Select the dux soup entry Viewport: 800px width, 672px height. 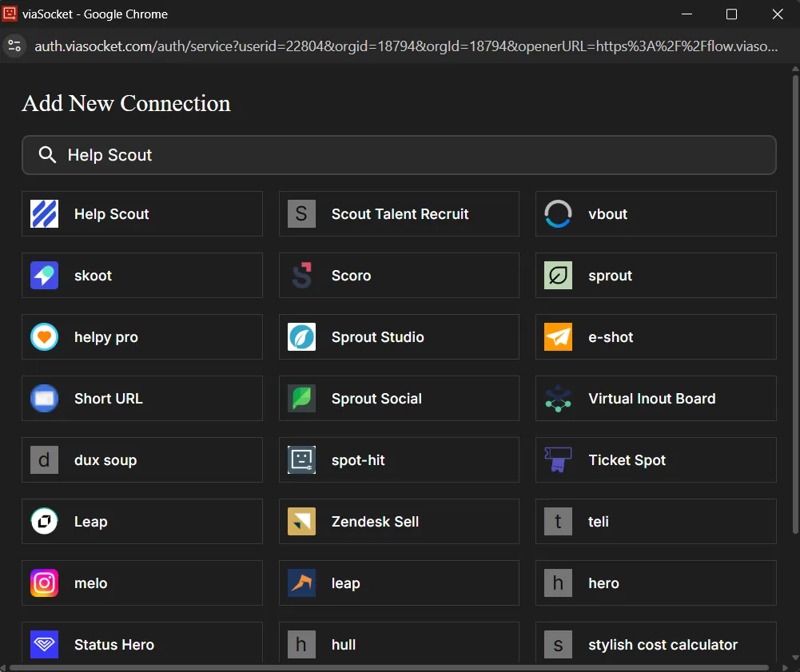(141, 459)
